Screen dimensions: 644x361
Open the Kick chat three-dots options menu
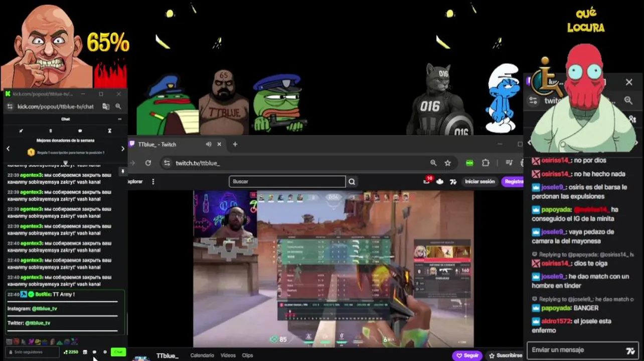pos(119,119)
